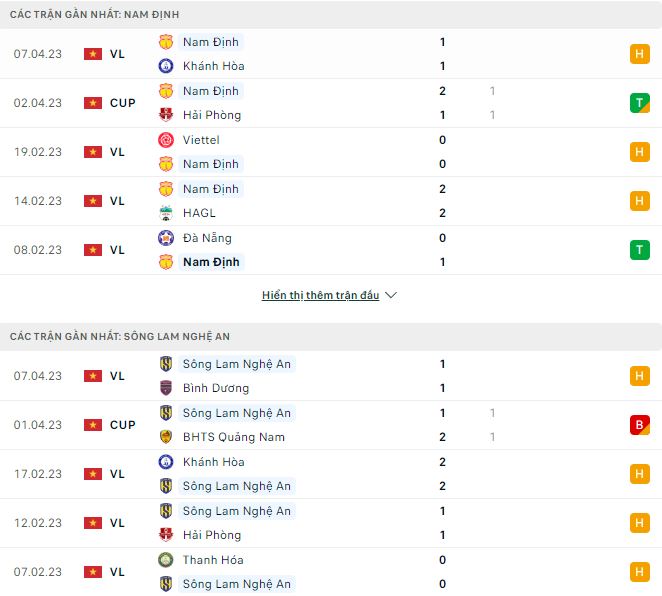The height and width of the screenshot is (596, 662).
Task: Click the CUP label on 02.04.23 row
Action: (x=123, y=103)
